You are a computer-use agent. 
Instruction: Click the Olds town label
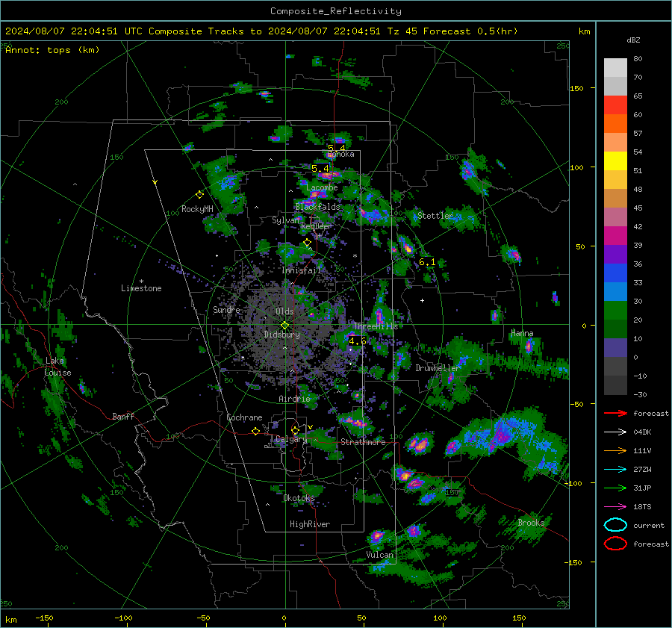point(284,311)
